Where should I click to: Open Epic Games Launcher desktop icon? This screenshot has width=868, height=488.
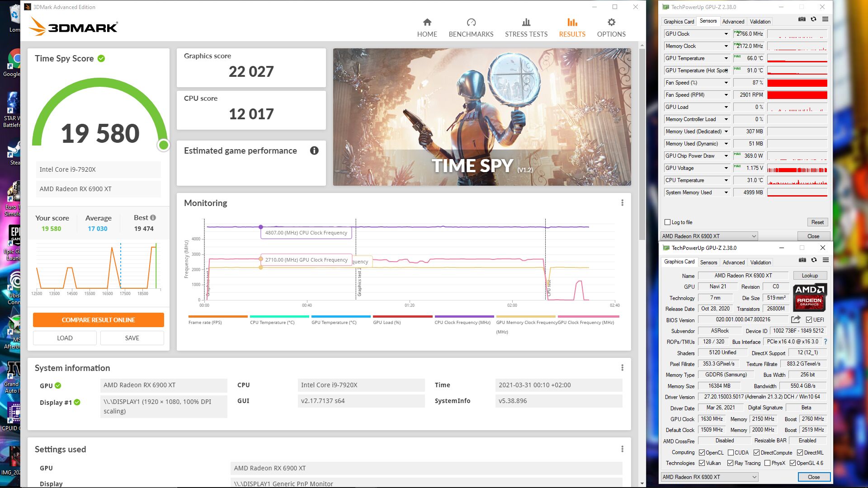13,242
